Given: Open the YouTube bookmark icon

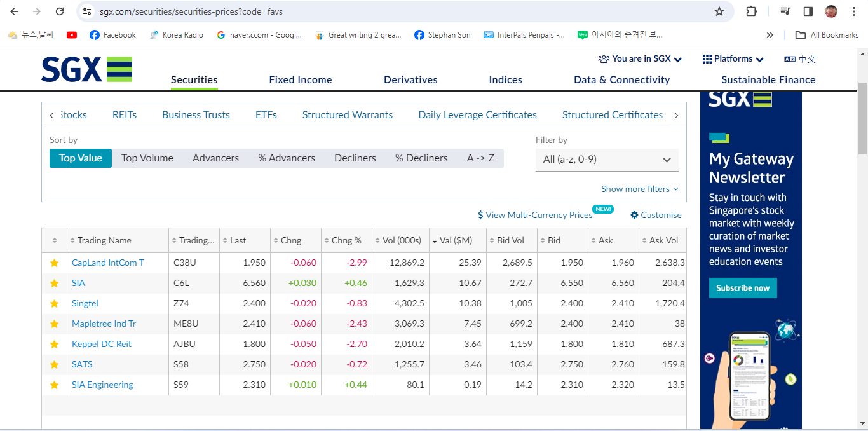Looking at the screenshot, I should coord(72,35).
